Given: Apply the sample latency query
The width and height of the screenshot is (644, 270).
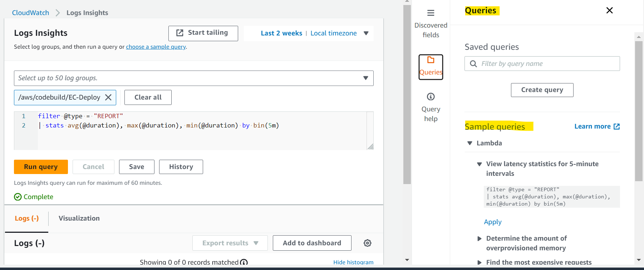Looking at the screenshot, I should [x=493, y=222].
